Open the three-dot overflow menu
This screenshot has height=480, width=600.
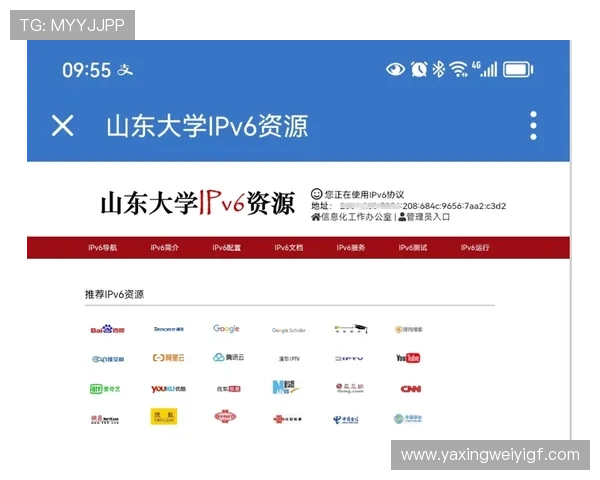533,126
